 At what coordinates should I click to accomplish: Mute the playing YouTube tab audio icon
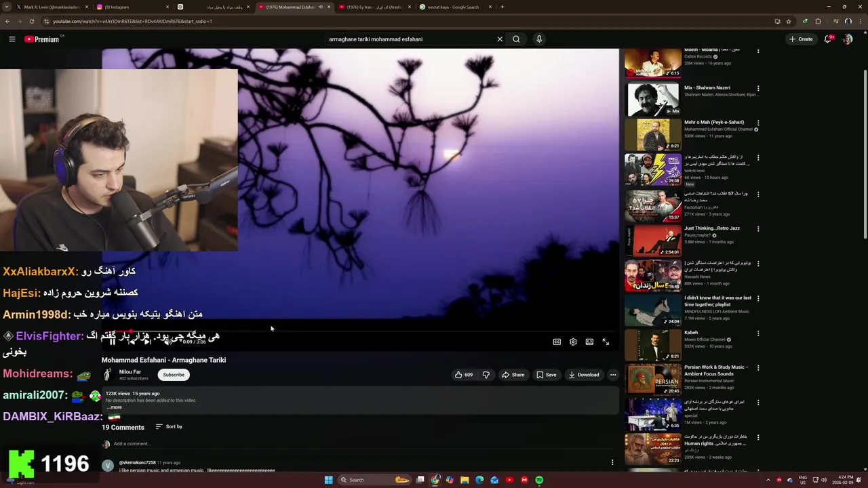tap(321, 7)
